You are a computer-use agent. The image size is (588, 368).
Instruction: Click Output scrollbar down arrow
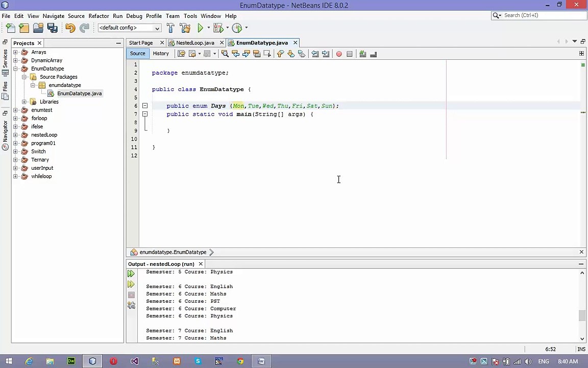pos(582,339)
